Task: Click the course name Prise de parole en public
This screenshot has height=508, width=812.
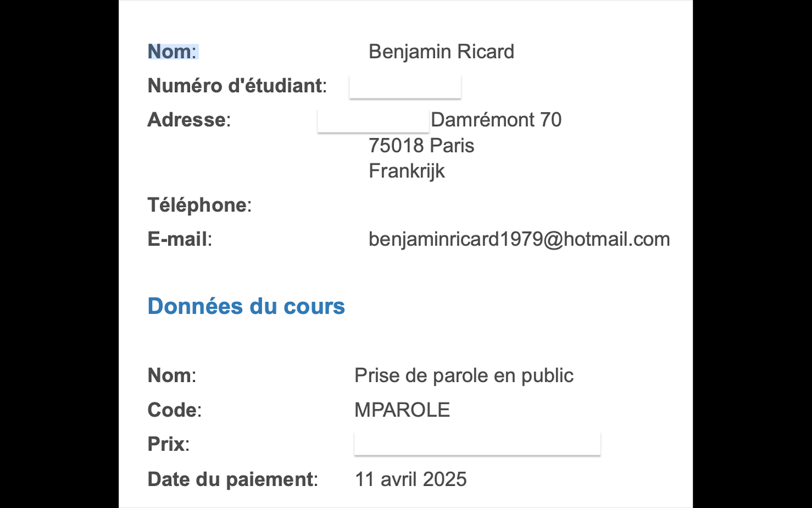Action: tap(464, 375)
